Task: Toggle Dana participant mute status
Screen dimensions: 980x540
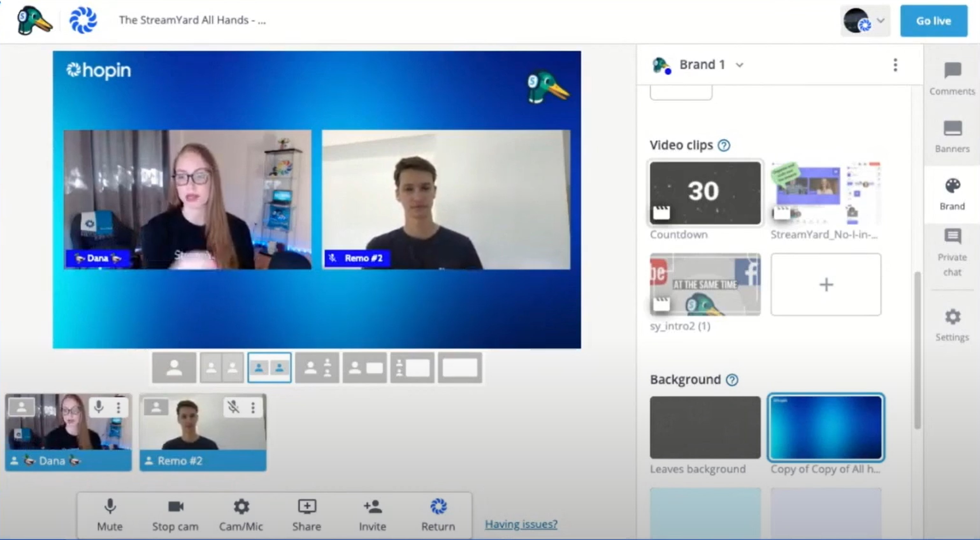Action: (98, 406)
